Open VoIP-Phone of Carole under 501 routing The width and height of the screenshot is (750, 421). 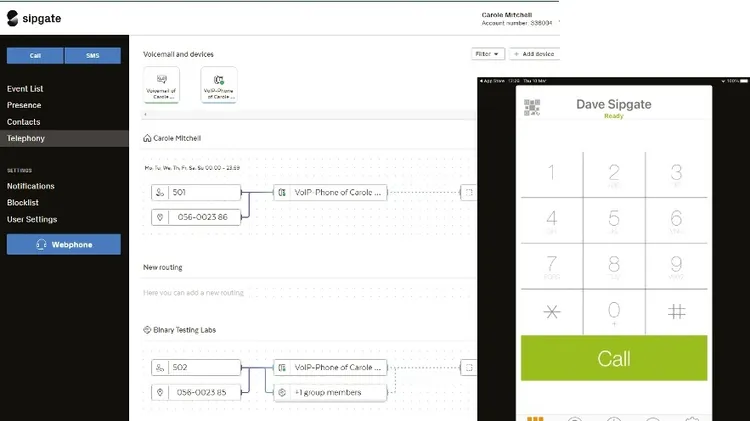330,192
